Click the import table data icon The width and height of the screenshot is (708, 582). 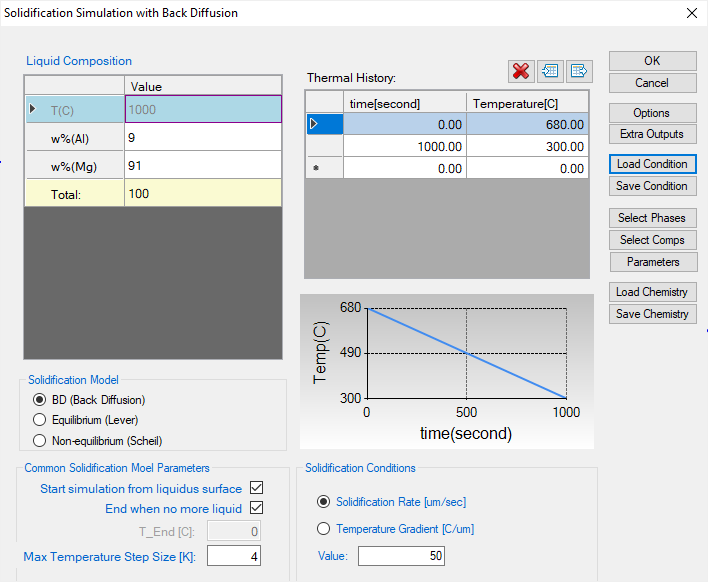pos(550,71)
